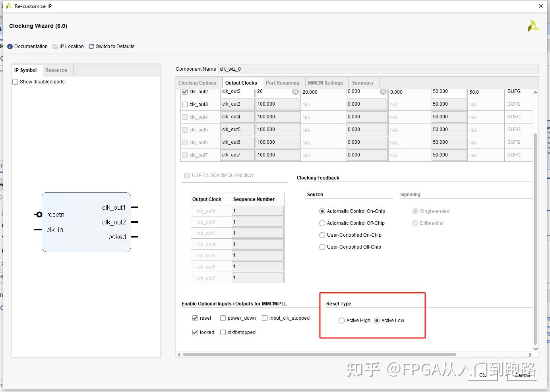Switch to the MMCM Settings tab

[325, 83]
